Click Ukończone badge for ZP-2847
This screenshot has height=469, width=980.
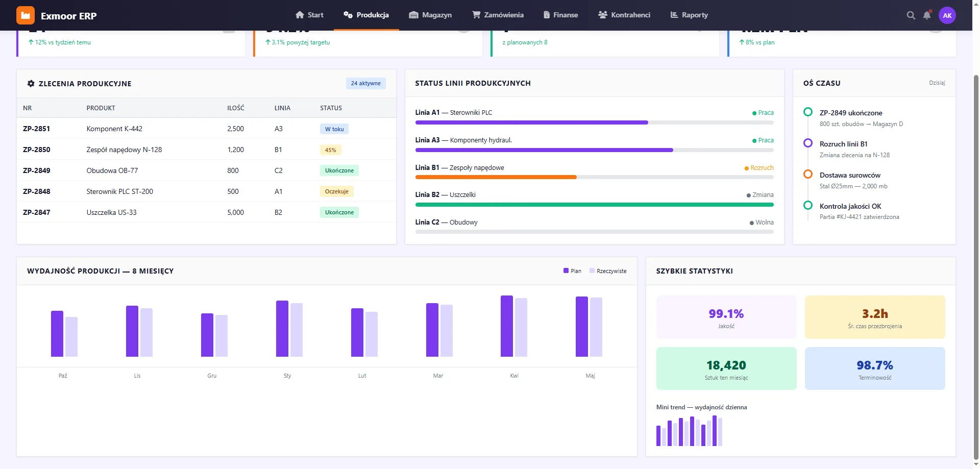339,212
